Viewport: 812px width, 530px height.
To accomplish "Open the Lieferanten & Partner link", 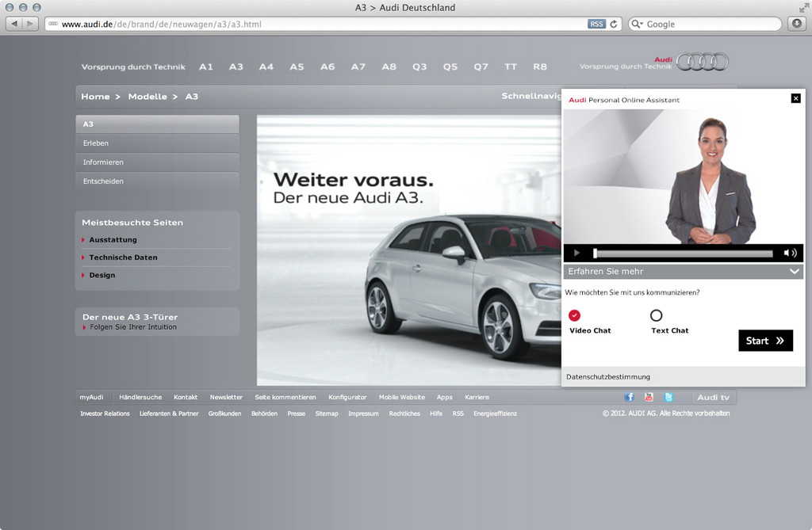I will 169,414.
